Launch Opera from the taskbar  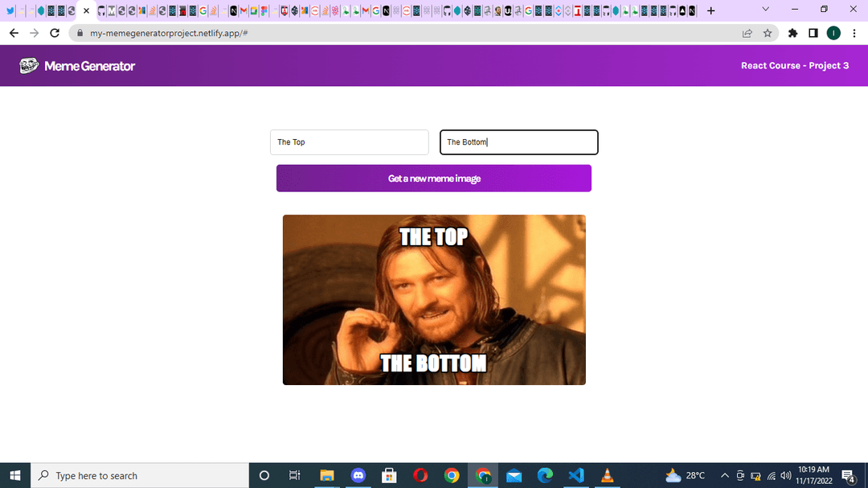tap(420, 475)
